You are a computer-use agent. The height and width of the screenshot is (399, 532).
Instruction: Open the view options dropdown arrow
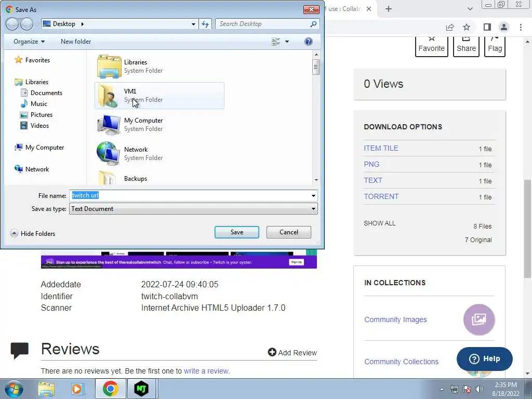point(287,42)
